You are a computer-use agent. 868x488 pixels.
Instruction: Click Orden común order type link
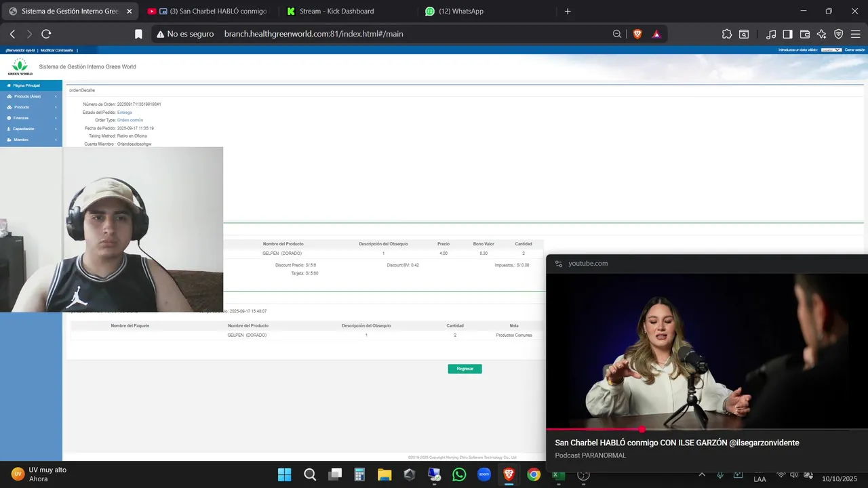coord(130,120)
